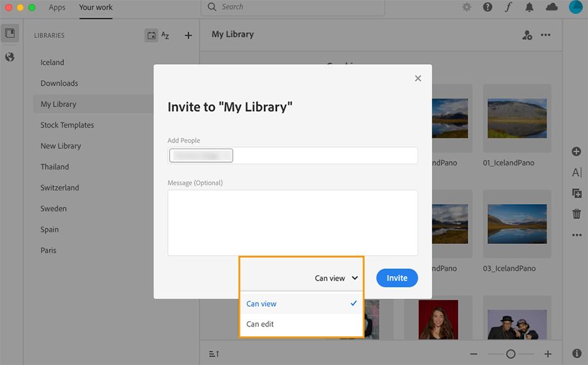Open the Thailand library
This screenshot has width=588, height=365.
click(x=55, y=167)
